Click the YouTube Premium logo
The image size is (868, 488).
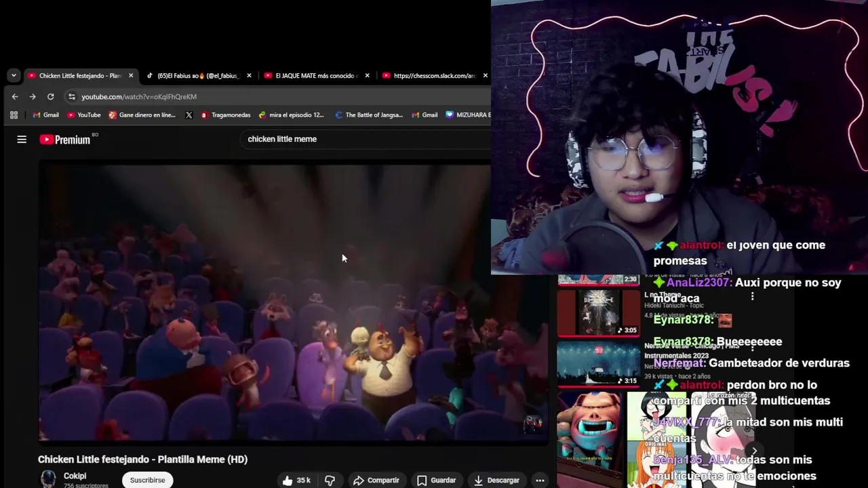pyautogui.click(x=65, y=140)
